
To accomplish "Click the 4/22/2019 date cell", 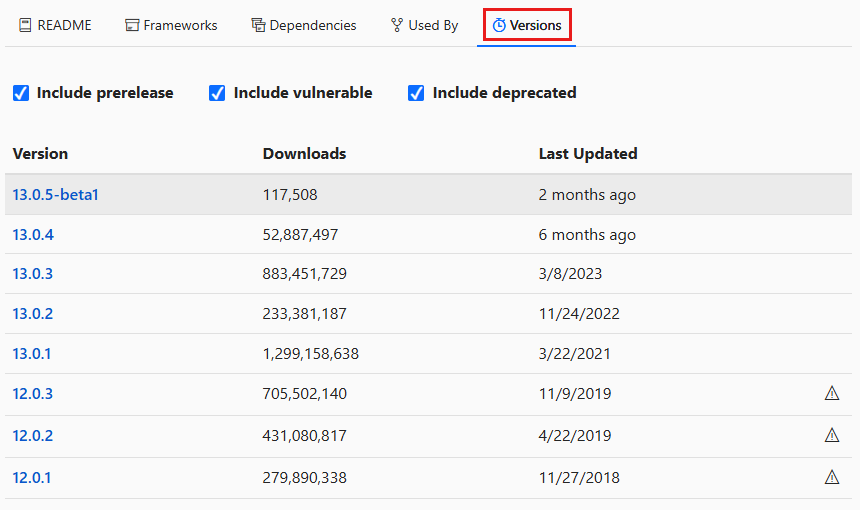I will tap(575, 436).
